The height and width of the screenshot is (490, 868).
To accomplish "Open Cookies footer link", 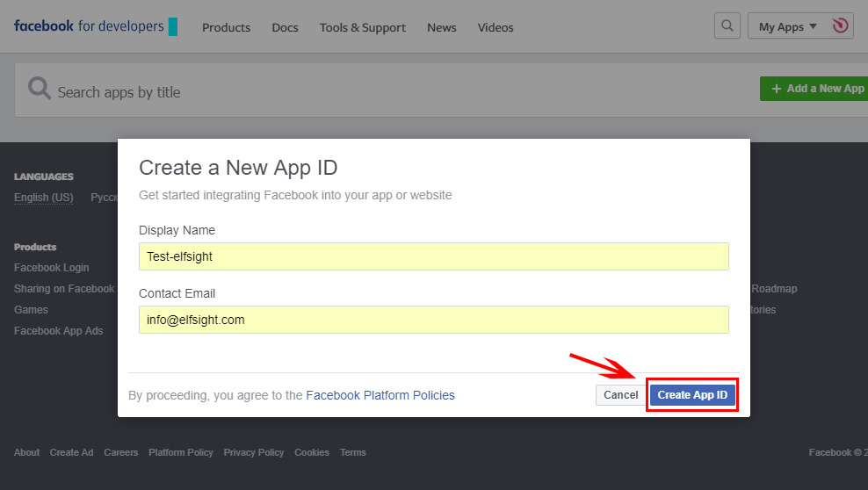I will point(312,452).
